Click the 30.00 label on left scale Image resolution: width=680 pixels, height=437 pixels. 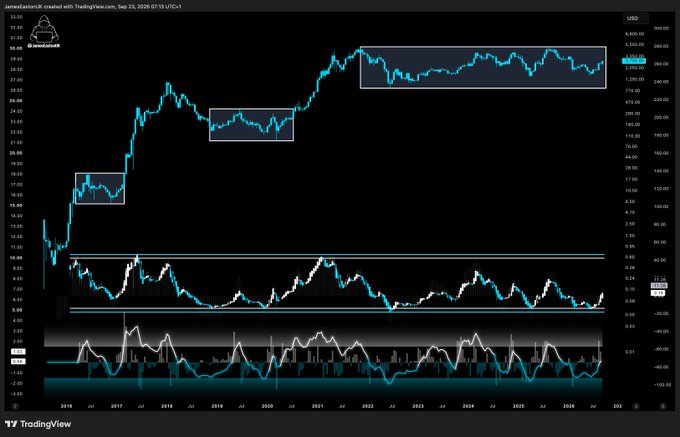pos(16,48)
